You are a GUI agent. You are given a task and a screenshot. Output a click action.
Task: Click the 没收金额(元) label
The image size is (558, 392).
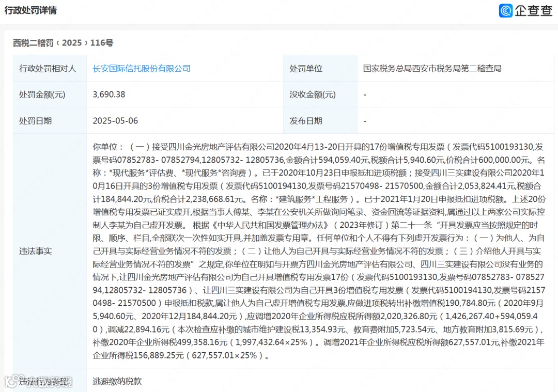pos(313,95)
